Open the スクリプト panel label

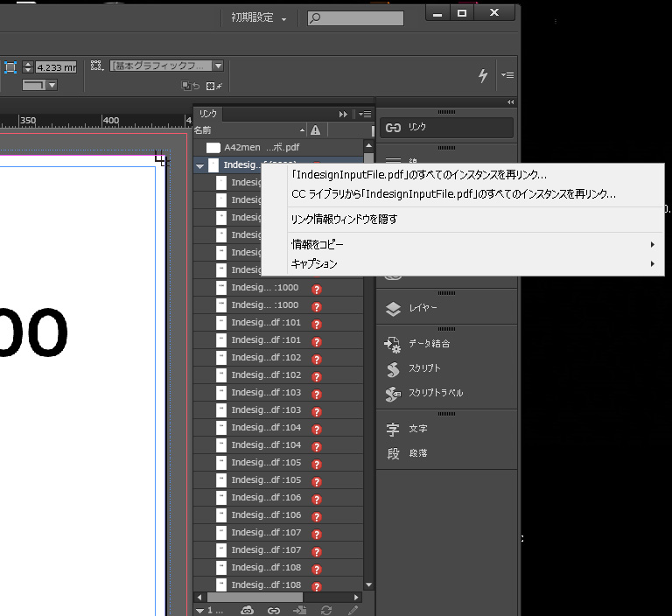click(424, 368)
